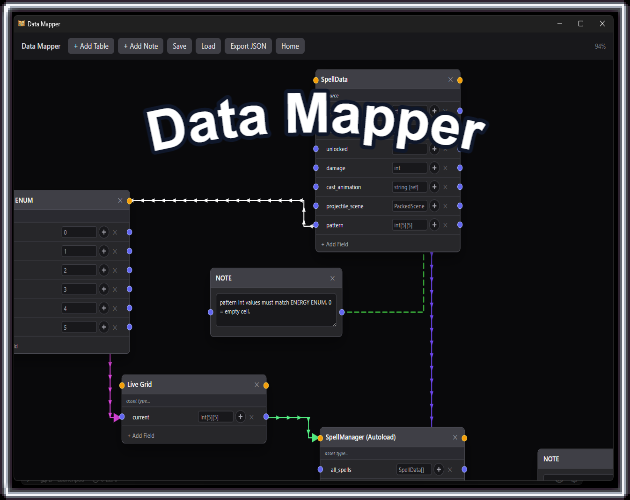The image size is (630, 500).
Task: Edit the Live Grid current type box
Action: click(x=216, y=417)
